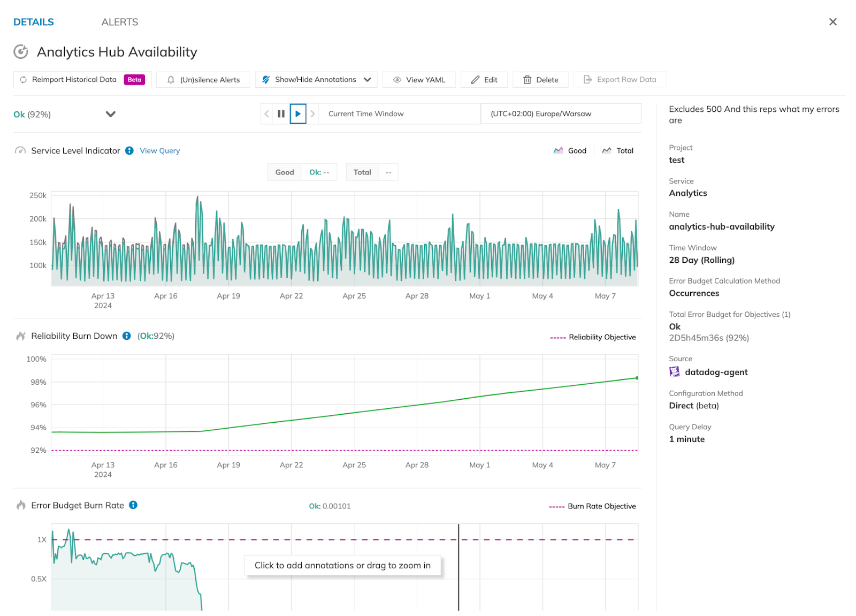The width and height of the screenshot is (856, 616).
Task: Toggle the Good series in legend
Action: point(570,151)
